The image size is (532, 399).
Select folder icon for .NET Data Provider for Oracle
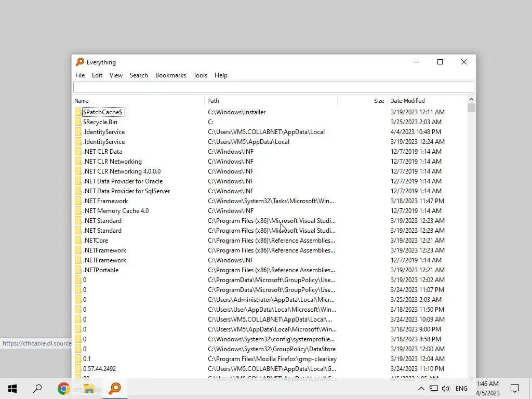click(78, 181)
